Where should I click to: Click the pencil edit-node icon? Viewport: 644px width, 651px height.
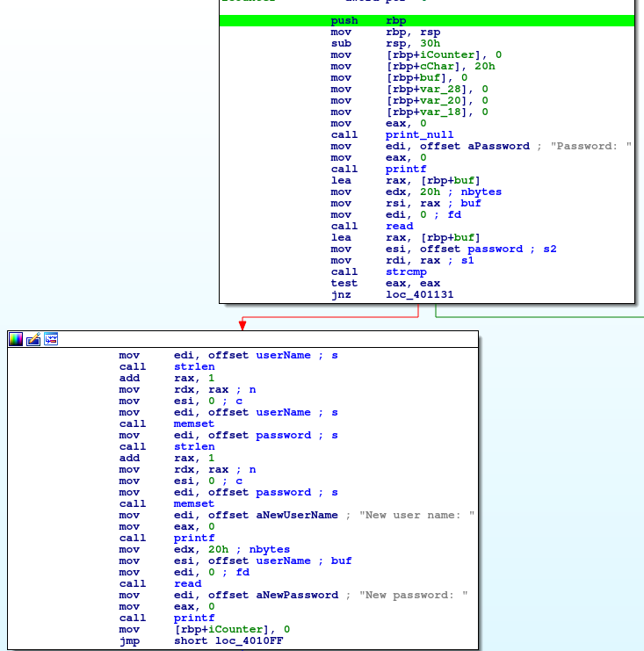tap(33, 339)
